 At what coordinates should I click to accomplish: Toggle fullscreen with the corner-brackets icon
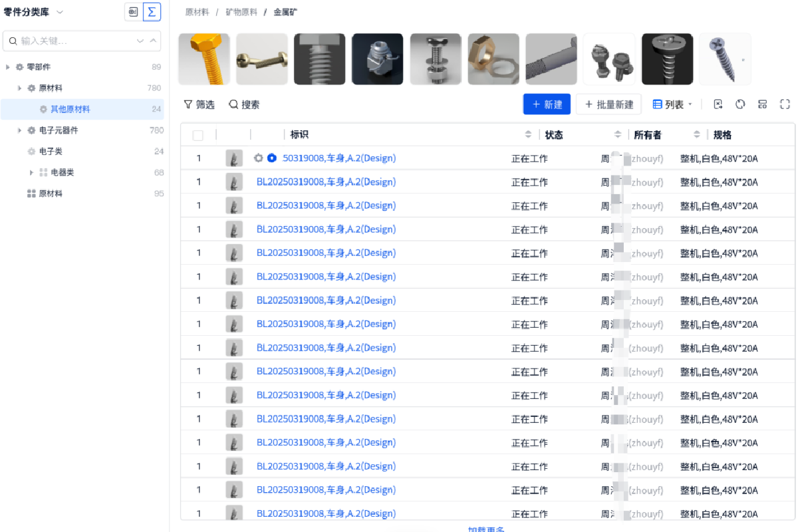785,104
